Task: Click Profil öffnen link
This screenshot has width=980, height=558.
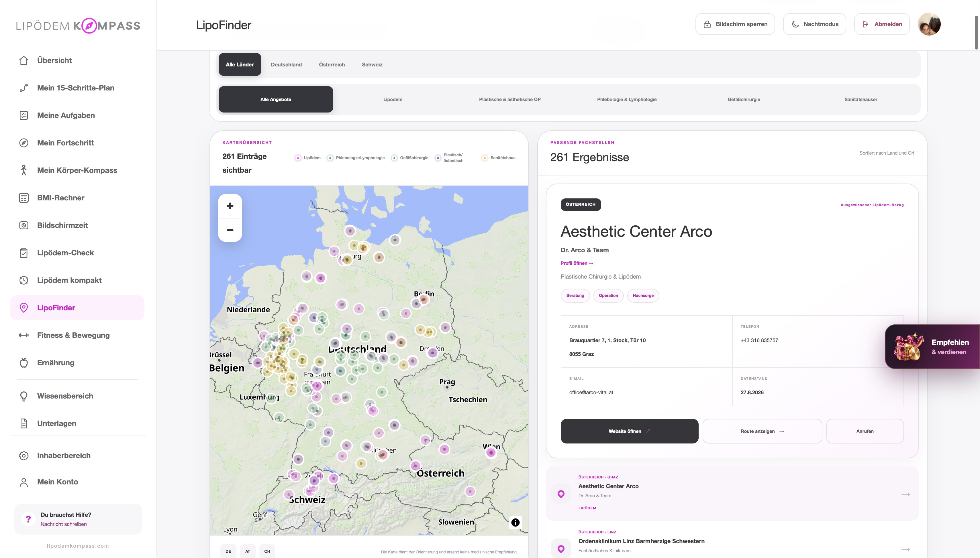Action: 577,263
